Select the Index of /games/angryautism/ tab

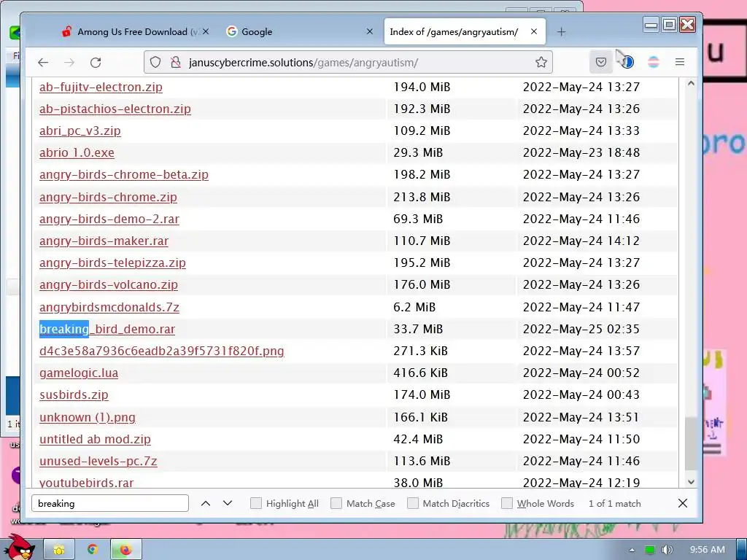click(465, 31)
